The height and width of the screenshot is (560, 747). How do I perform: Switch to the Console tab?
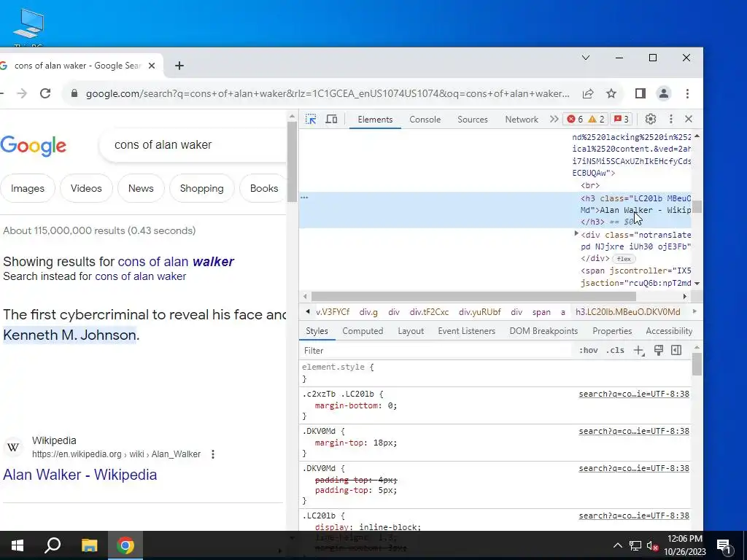coord(425,120)
